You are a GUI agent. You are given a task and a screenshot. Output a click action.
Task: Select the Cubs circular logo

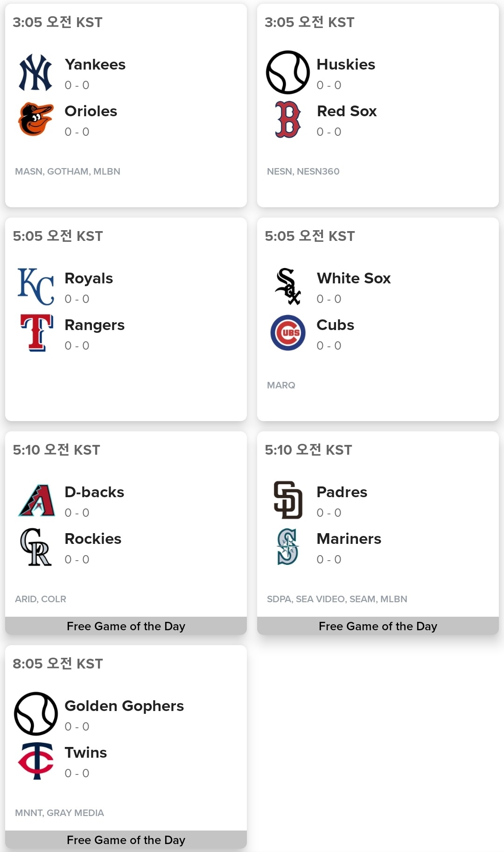tap(287, 333)
